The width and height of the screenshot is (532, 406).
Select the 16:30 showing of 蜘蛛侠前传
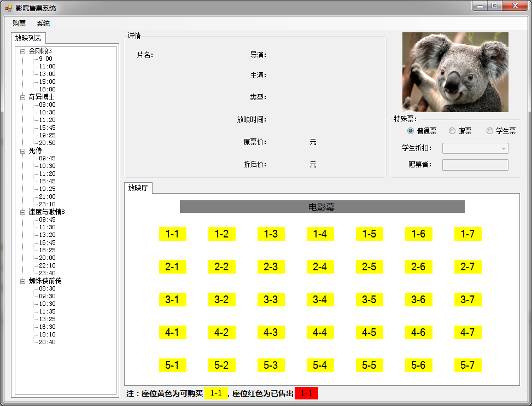click(47, 327)
